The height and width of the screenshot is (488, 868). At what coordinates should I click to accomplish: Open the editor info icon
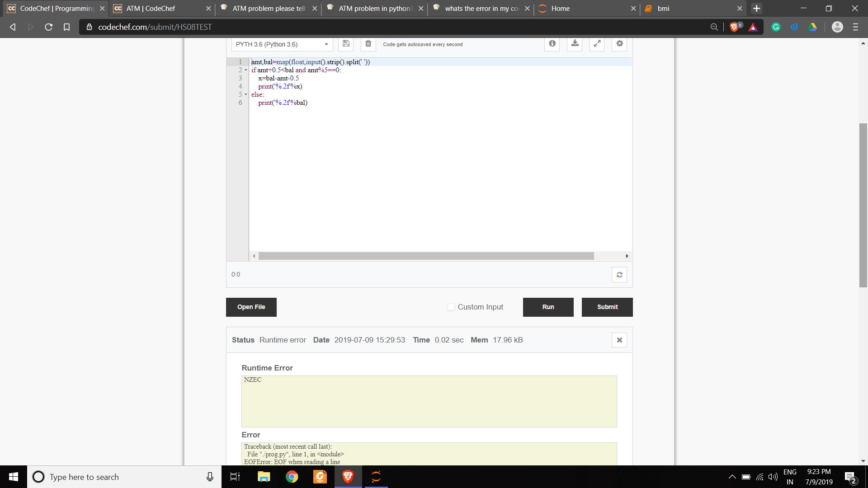pos(552,44)
